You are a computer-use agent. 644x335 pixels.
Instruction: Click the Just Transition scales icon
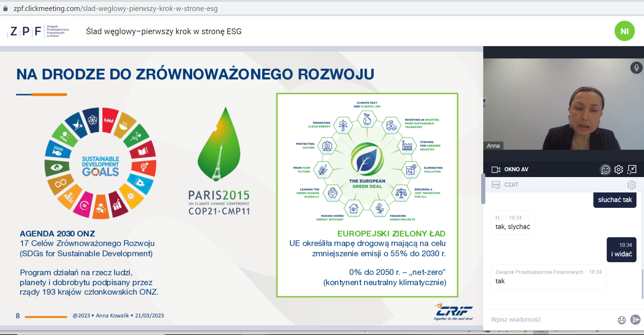coord(401,193)
